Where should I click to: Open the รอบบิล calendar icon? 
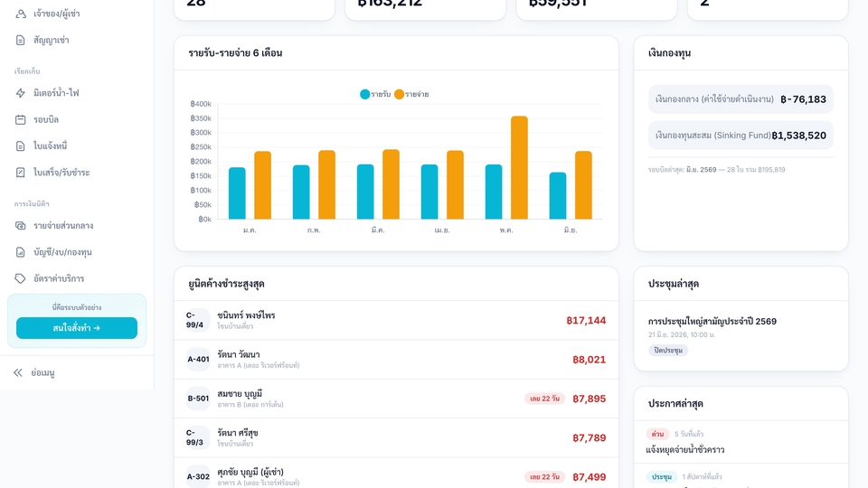tap(21, 119)
